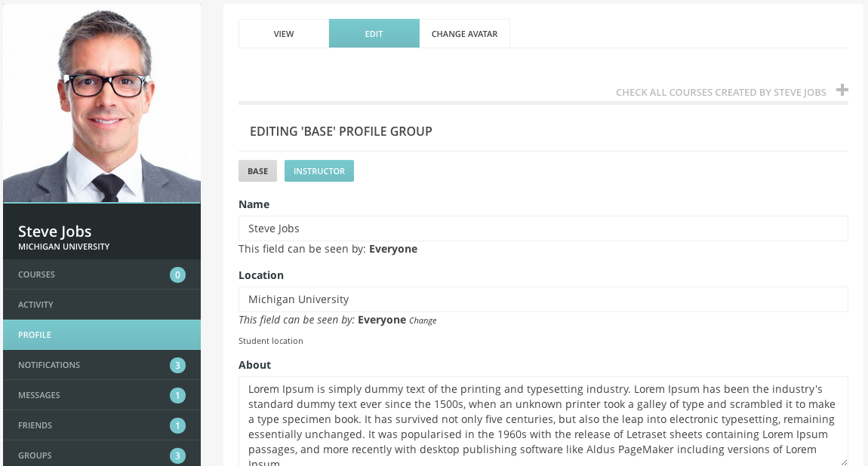Click the Courses count badge showing 0
This screenshot has width=868, height=466.
pos(177,274)
